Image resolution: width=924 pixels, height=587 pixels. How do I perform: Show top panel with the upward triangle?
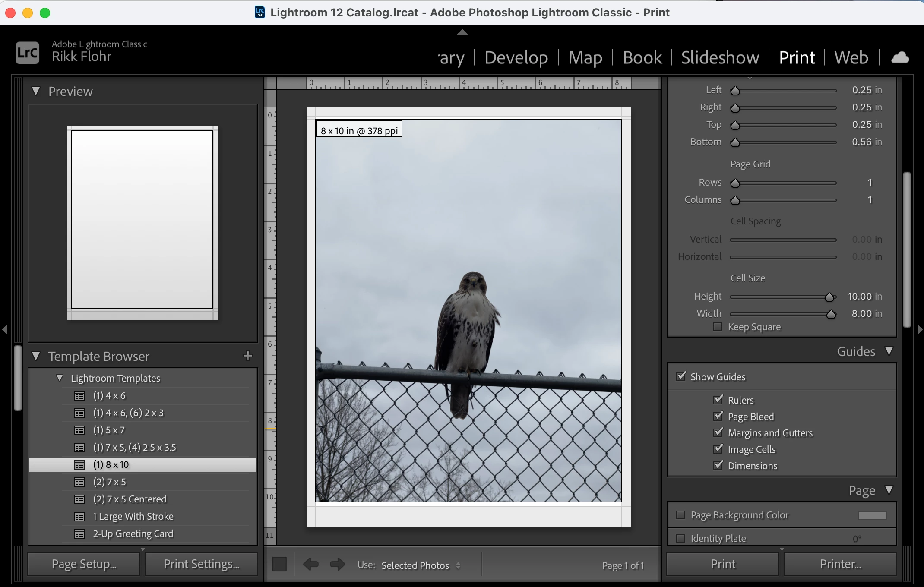(x=462, y=32)
